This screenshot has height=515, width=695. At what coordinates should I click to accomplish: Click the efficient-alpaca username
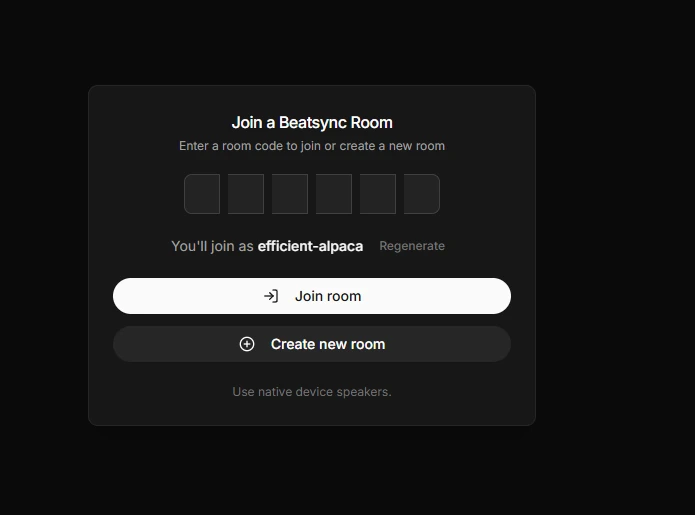[x=310, y=246]
